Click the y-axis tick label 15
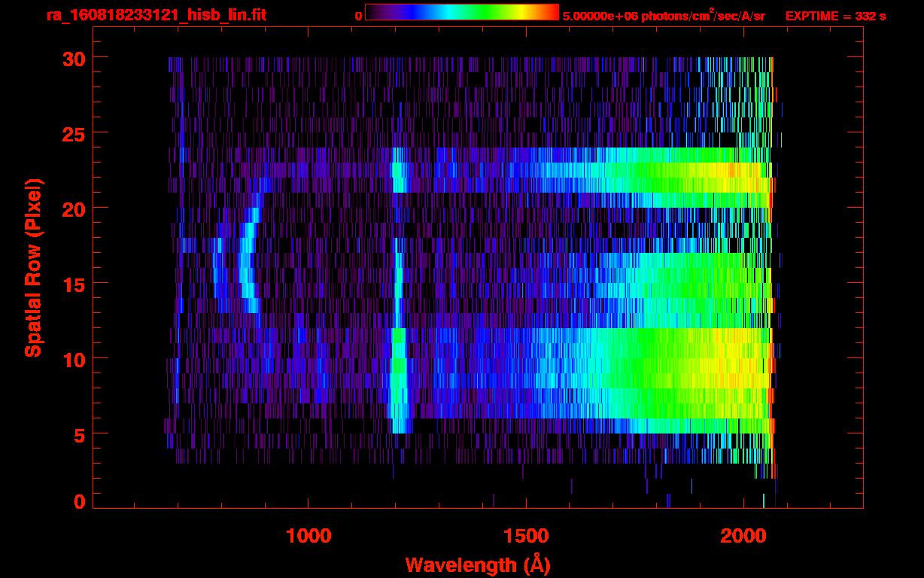Screen dimensions: 924x578 [x=72, y=284]
